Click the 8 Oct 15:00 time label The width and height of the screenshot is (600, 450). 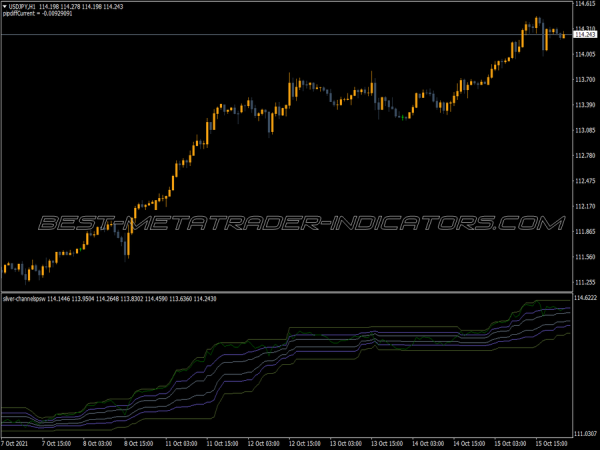pyautogui.click(x=139, y=444)
